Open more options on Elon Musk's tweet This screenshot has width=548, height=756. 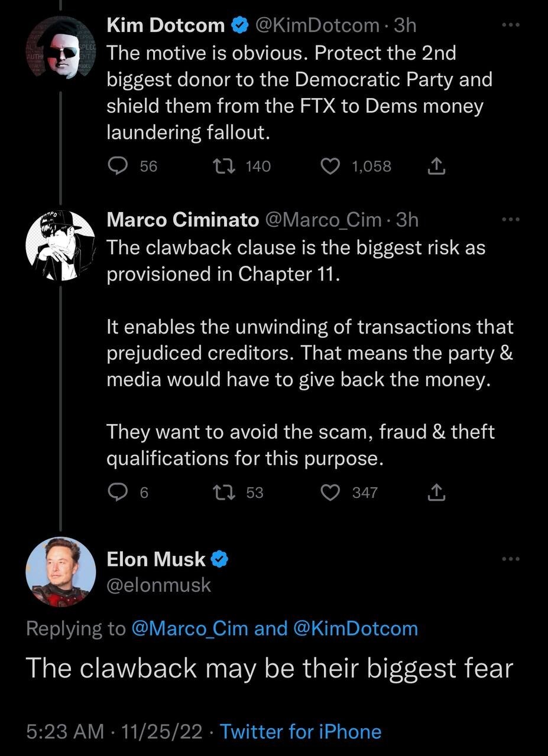pos(510,559)
